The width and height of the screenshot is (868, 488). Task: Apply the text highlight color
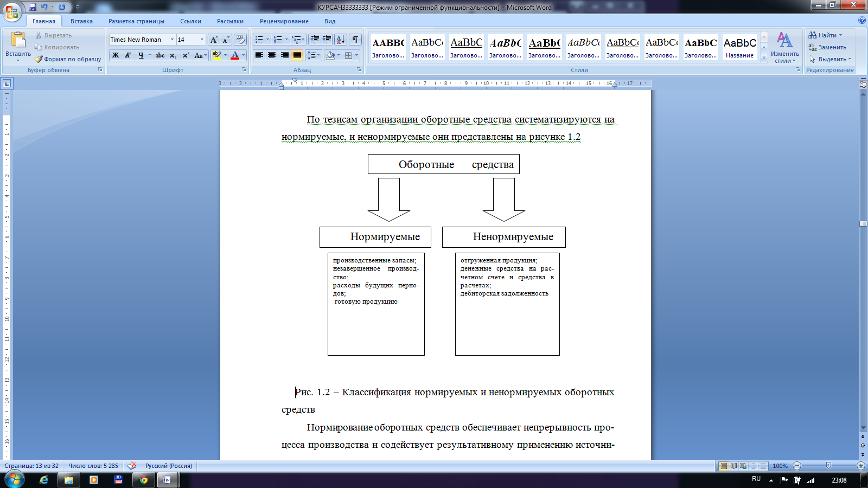pos(216,55)
